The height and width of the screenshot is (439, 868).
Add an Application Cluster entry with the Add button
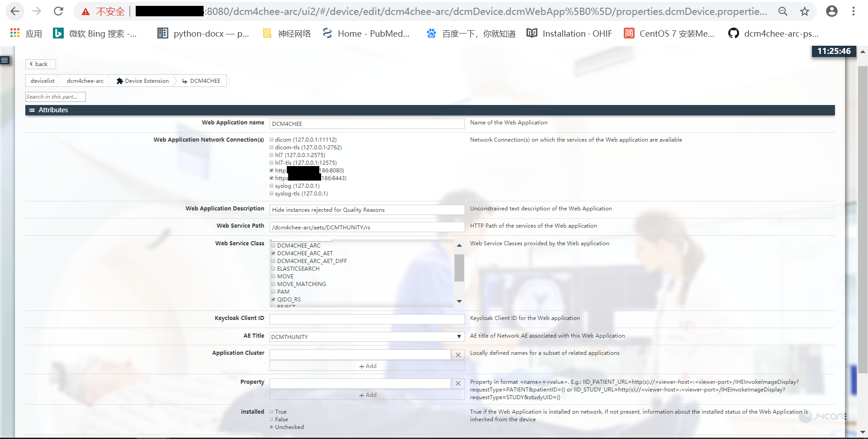tap(367, 366)
